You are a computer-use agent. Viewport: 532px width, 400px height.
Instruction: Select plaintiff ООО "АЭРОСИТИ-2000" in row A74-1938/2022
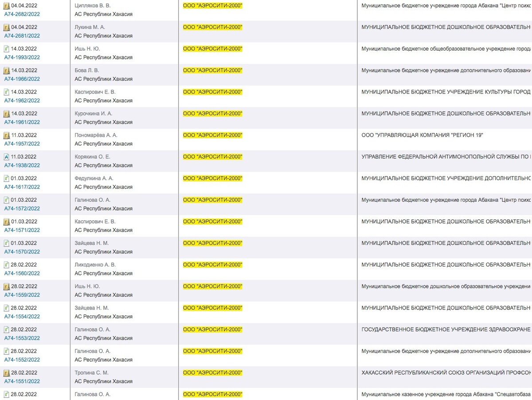click(x=213, y=157)
